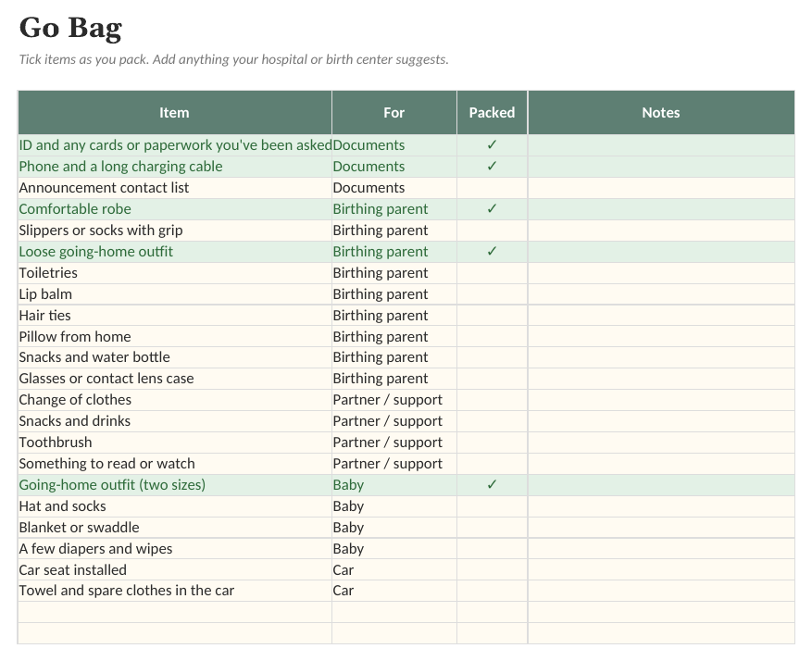Tick Packed cell for Toiletries

492,273
